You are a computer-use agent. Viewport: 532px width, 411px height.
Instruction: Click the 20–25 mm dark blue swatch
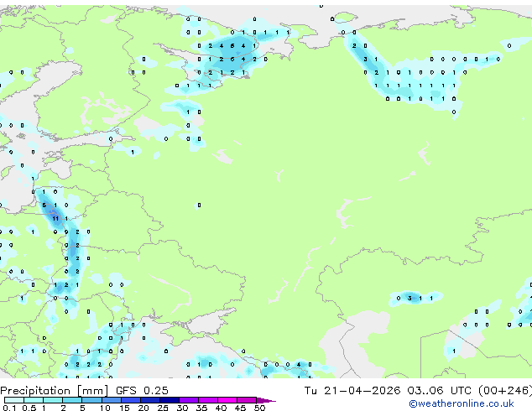(150, 400)
